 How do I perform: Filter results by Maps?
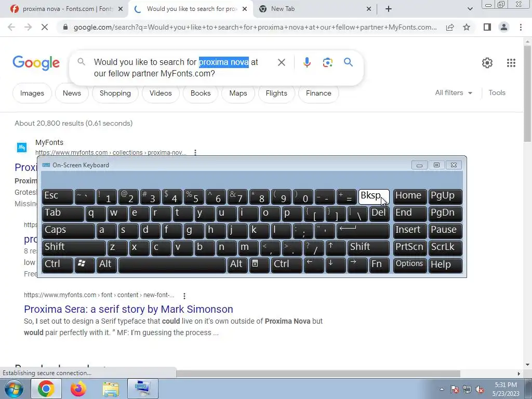[238, 93]
